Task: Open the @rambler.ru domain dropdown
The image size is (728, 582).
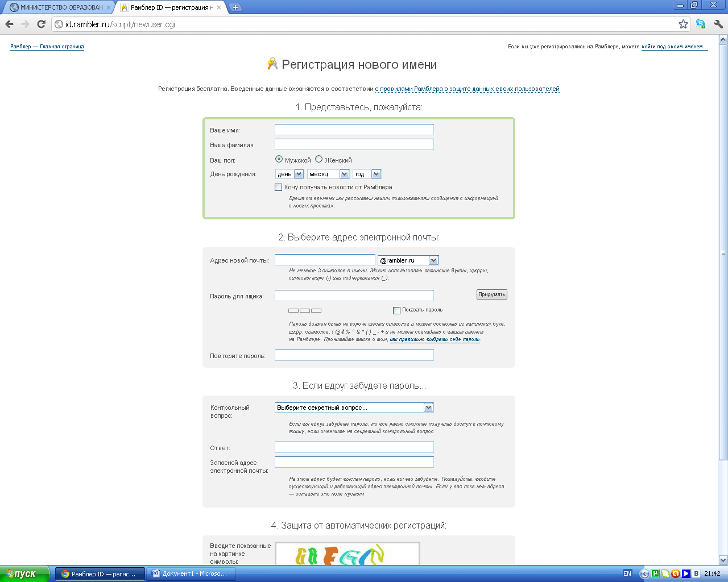Action: click(408, 260)
